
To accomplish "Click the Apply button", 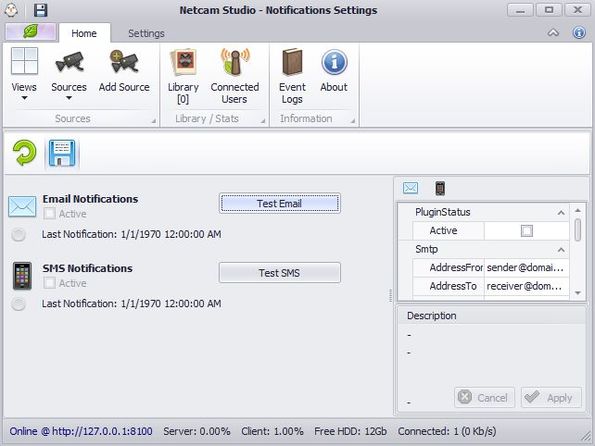I will pyautogui.click(x=551, y=397).
